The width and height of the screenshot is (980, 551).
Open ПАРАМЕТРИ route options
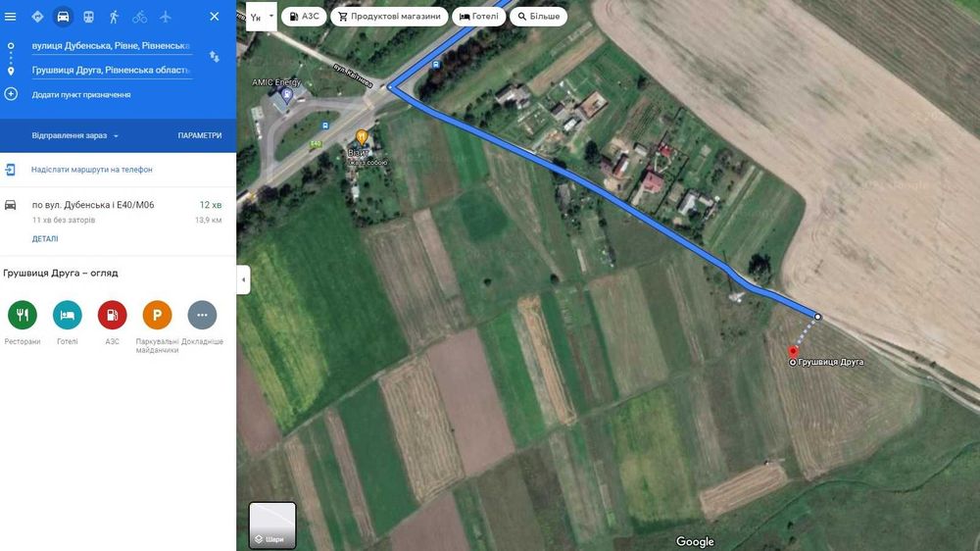tap(199, 135)
